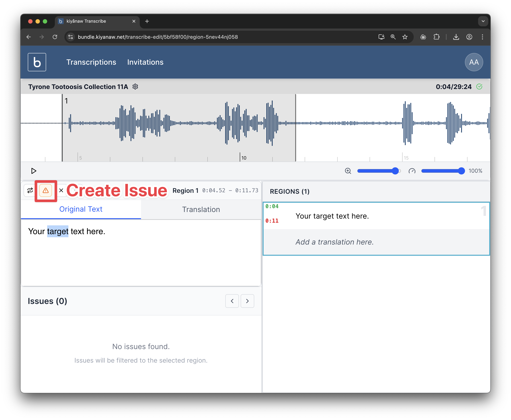Click the browser downloads icon
Viewport: 511px width, 420px height.
(456, 37)
